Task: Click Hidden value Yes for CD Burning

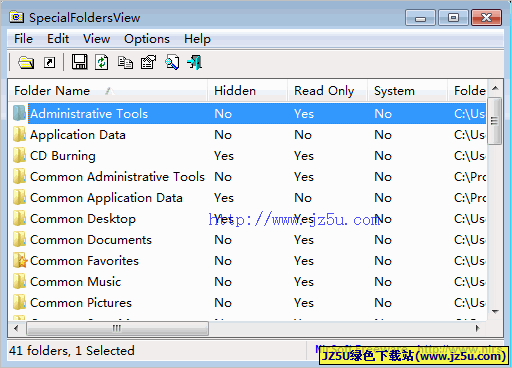Action: [224, 156]
